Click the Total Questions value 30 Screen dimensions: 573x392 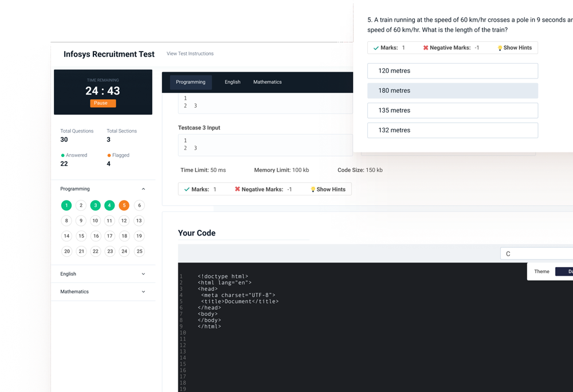click(64, 140)
